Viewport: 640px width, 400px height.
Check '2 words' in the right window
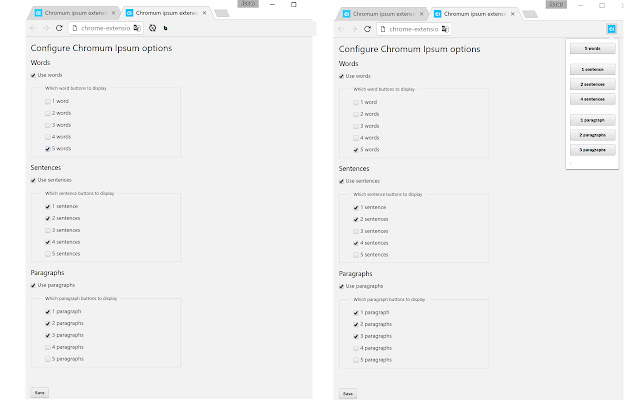(356, 114)
